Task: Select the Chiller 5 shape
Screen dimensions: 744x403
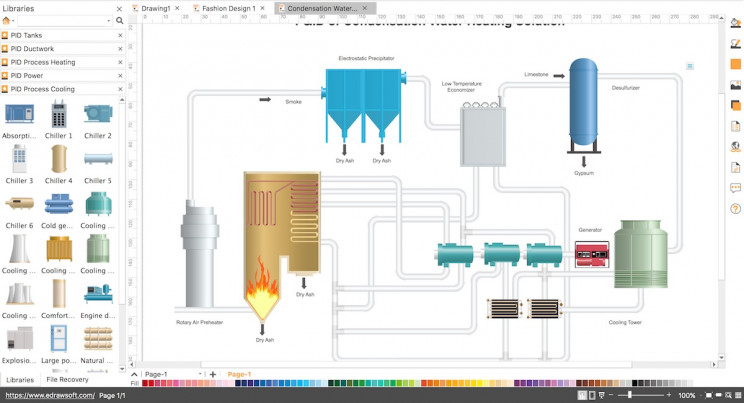Action: pyautogui.click(x=98, y=159)
